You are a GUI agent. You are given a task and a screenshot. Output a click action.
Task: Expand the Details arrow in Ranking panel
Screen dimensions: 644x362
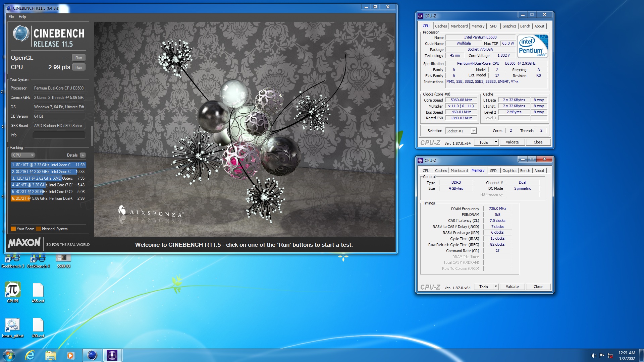click(83, 155)
